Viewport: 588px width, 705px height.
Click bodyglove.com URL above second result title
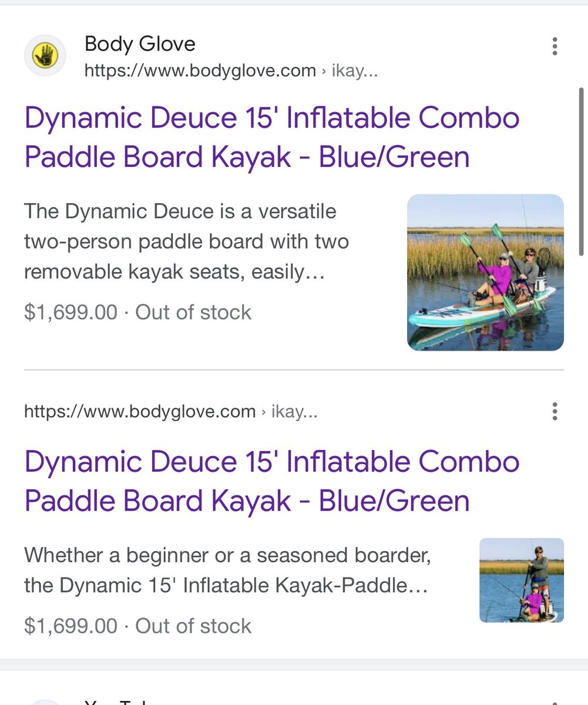click(x=140, y=412)
